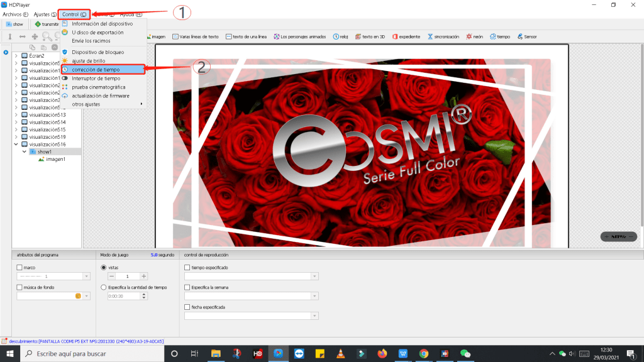Open Windows Start menu
Viewport: 644px width, 362px height.
[10, 353]
